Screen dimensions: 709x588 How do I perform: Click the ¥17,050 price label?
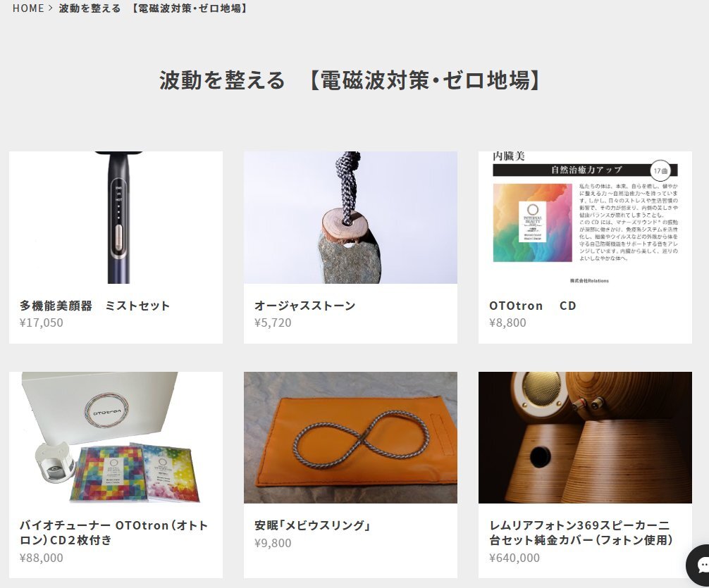[x=41, y=323]
